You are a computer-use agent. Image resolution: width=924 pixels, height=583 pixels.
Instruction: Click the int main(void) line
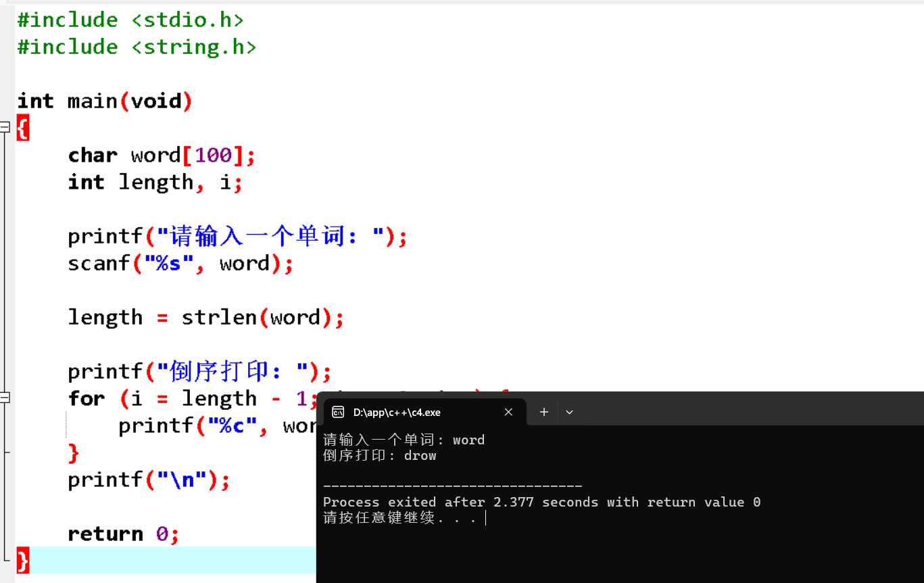point(105,101)
